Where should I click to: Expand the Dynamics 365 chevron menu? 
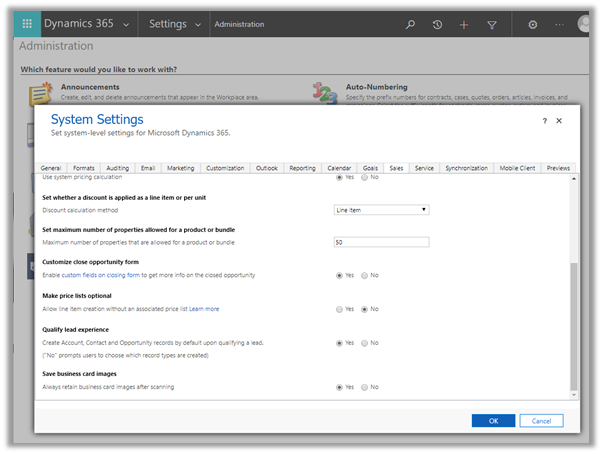126,24
